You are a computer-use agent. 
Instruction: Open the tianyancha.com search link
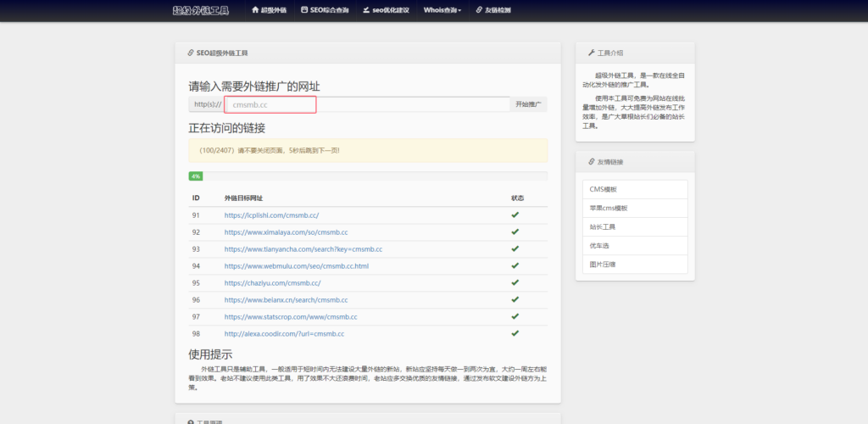[303, 249]
